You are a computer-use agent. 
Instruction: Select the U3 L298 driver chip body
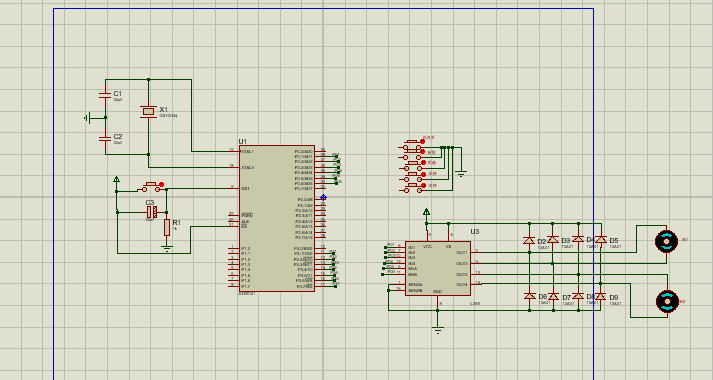[x=437, y=268]
